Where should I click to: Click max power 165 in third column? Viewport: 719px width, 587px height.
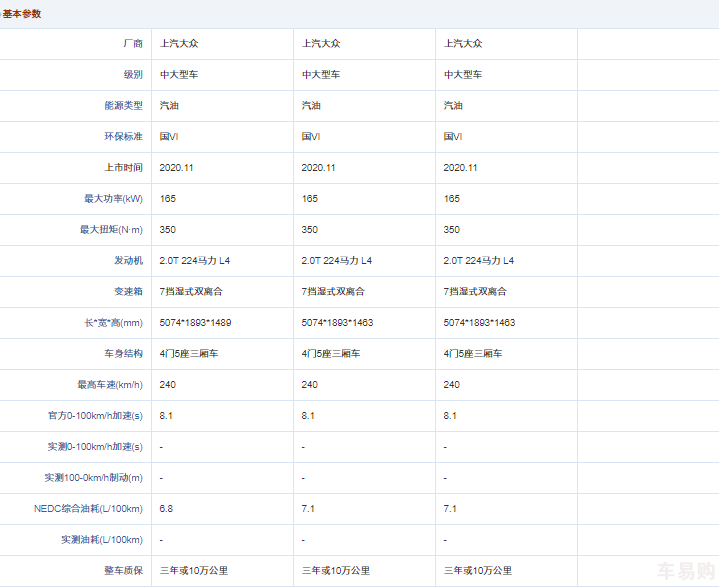coord(452,199)
